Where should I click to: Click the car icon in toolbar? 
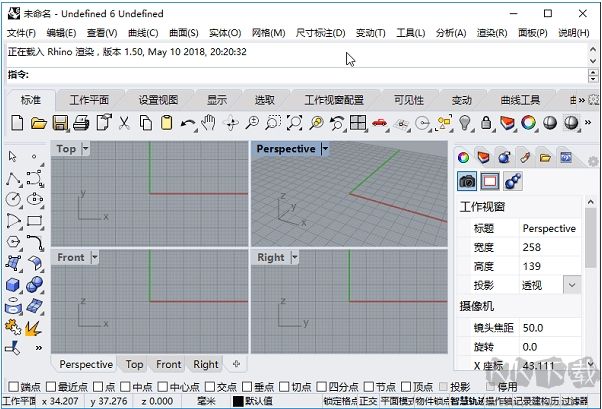(x=380, y=123)
